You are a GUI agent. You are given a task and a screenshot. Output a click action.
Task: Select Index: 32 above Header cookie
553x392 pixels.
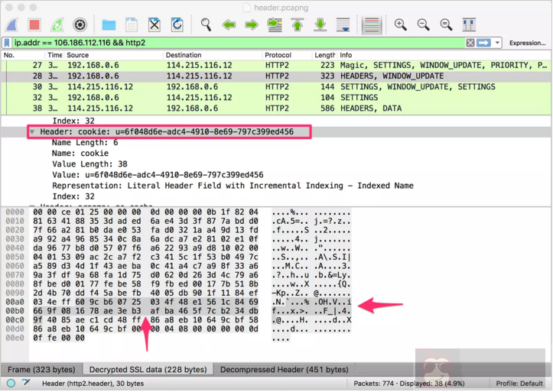[x=73, y=121]
